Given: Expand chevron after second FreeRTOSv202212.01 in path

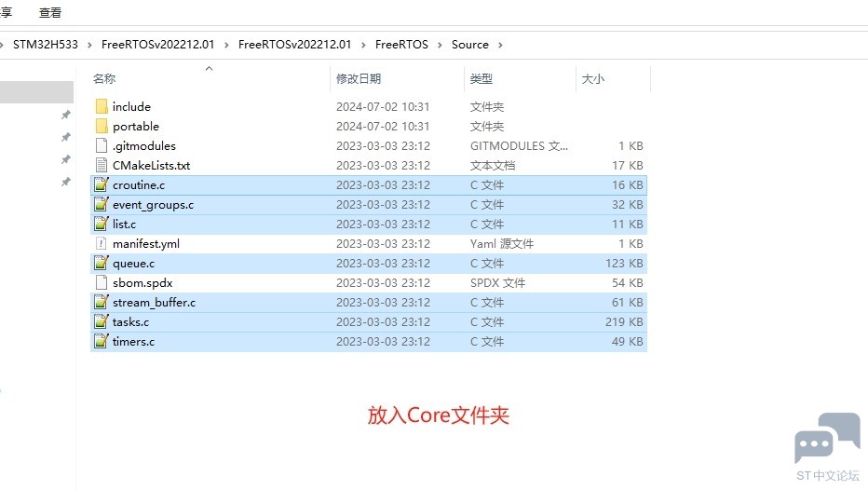Looking at the screenshot, I should [363, 45].
